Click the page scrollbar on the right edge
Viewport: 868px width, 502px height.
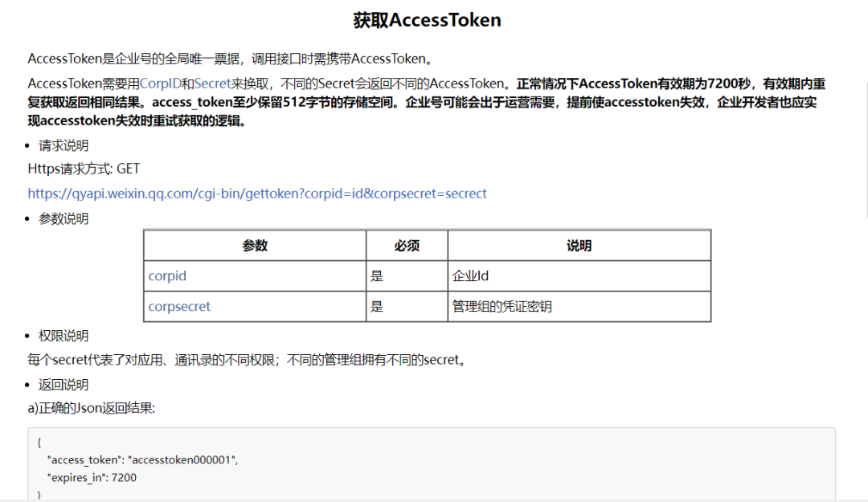point(866,149)
